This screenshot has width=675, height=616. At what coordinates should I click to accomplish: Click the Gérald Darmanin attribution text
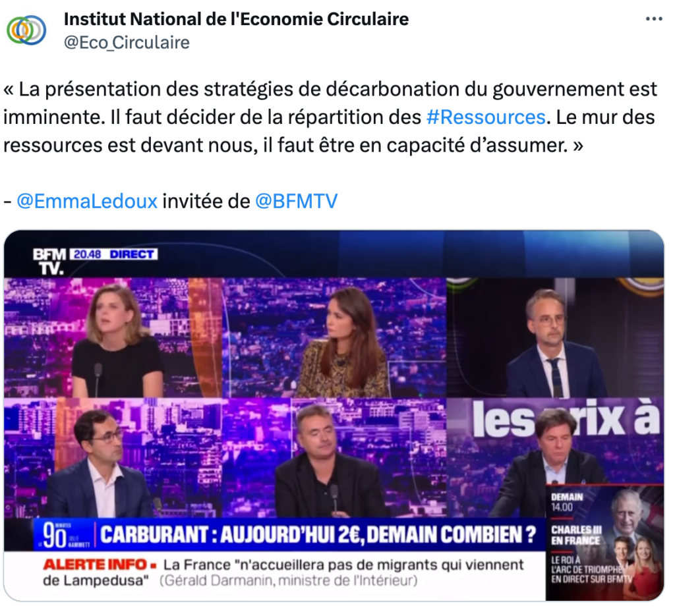289,580
